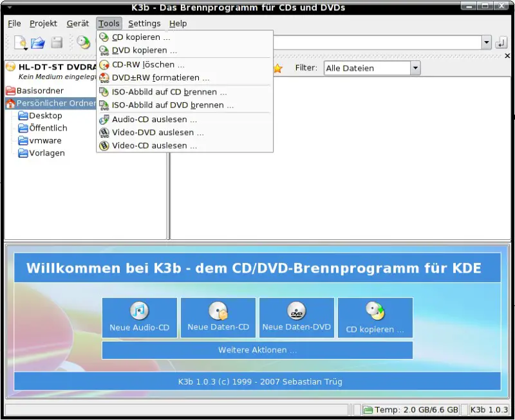The width and height of the screenshot is (515, 420).
Task: Select Video-DVD auslesen menu entry
Action: [185, 132]
